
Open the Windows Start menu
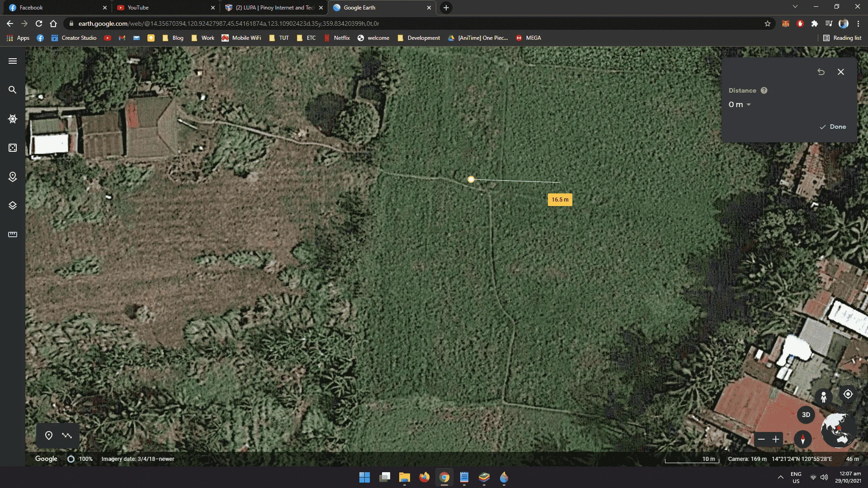click(364, 478)
